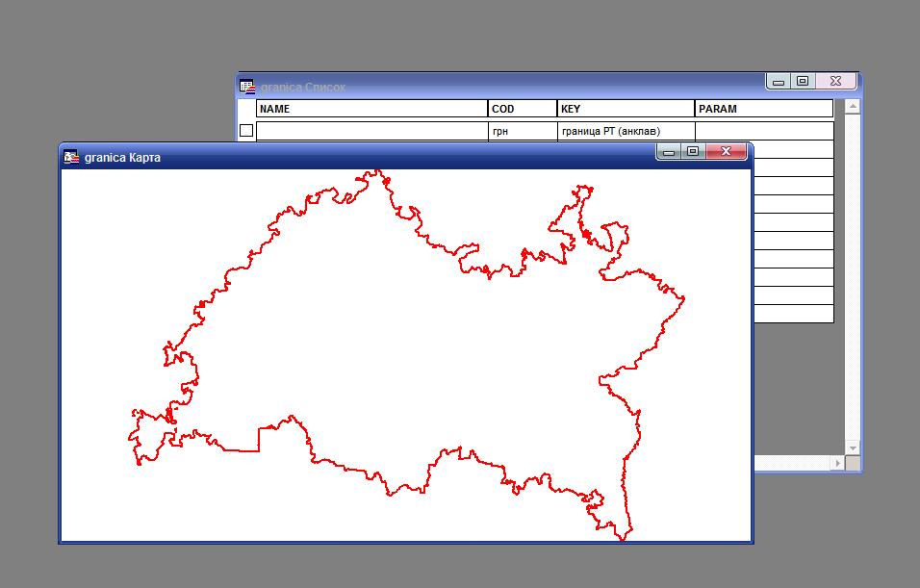This screenshot has width=920, height=588.
Task: Select the PARAM column header
Action: [x=764, y=109]
